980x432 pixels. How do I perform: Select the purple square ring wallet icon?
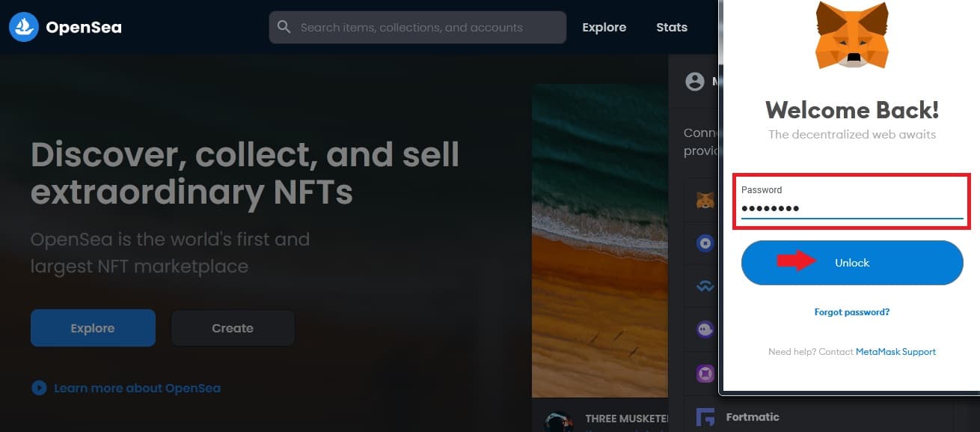(x=705, y=373)
